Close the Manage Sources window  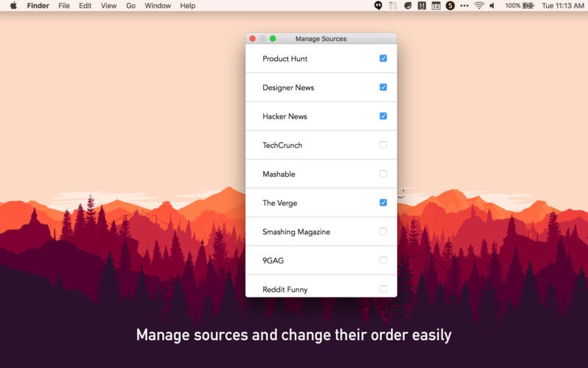click(x=252, y=39)
